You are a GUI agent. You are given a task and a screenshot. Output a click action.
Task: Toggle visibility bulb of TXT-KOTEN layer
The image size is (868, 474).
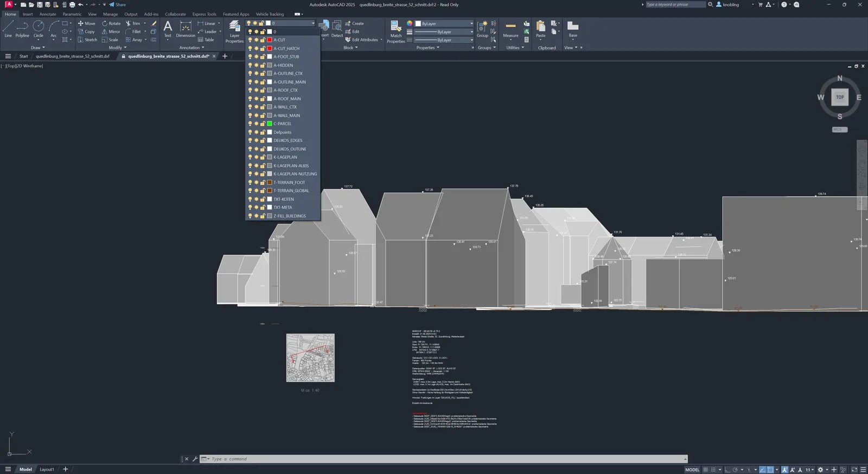click(x=250, y=199)
